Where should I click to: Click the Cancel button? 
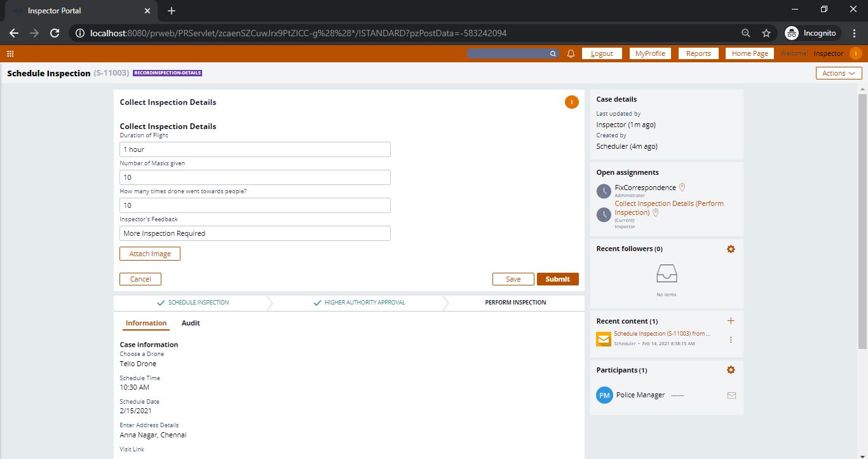tap(140, 279)
